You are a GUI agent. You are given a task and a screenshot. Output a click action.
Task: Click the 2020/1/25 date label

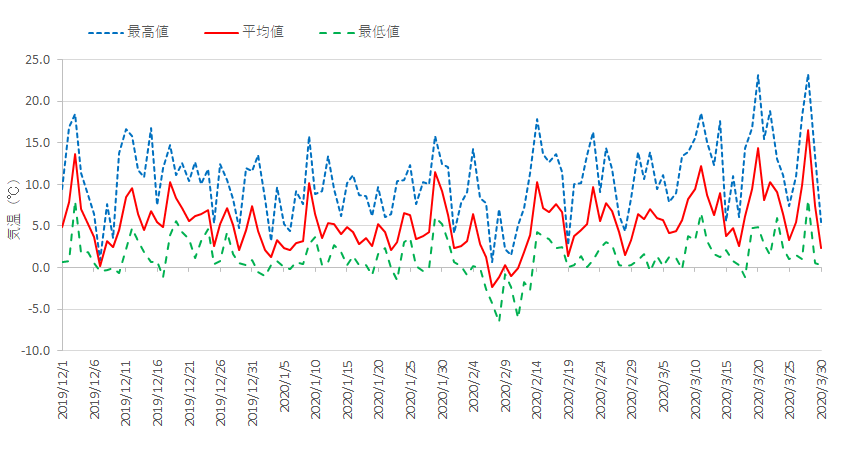coord(410,390)
